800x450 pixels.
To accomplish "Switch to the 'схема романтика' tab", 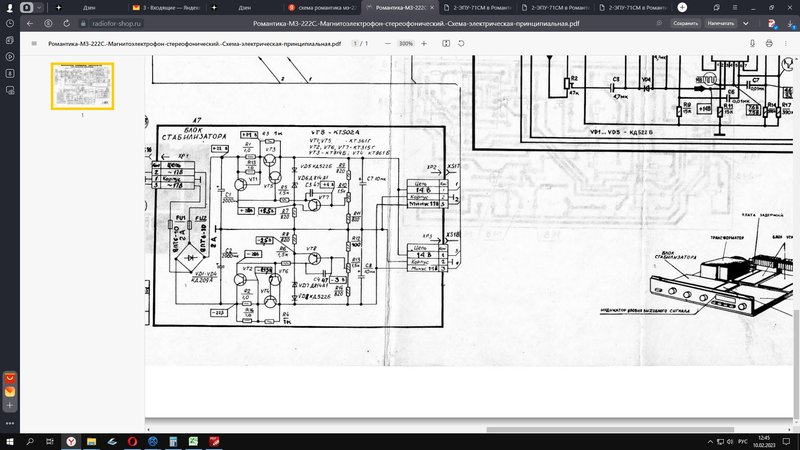I will [325, 7].
